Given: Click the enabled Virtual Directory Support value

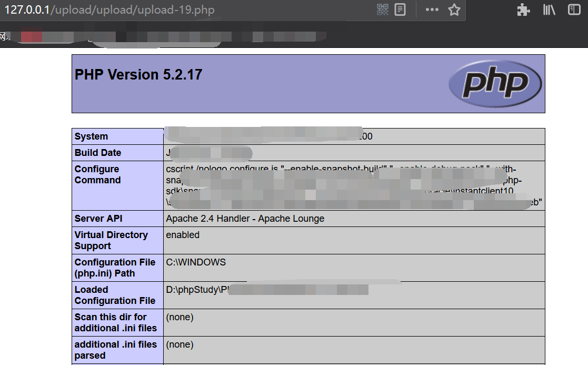Looking at the screenshot, I should [x=183, y=235].
